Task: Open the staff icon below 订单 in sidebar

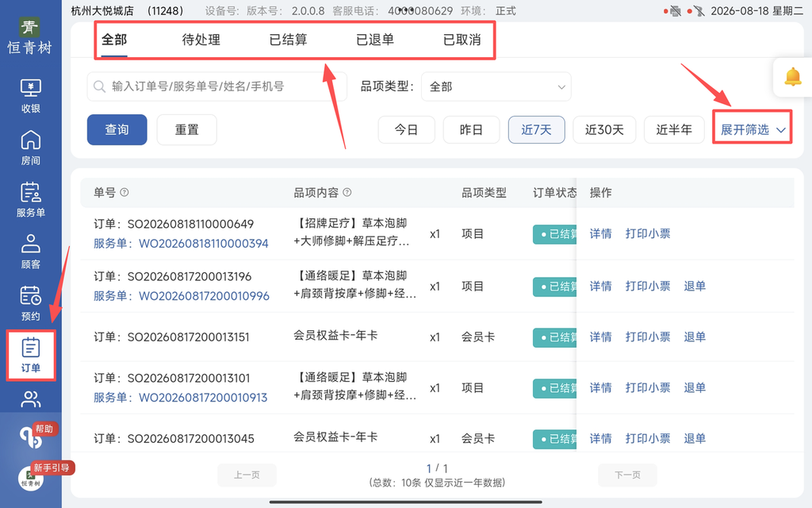Action: pos(31,400)
